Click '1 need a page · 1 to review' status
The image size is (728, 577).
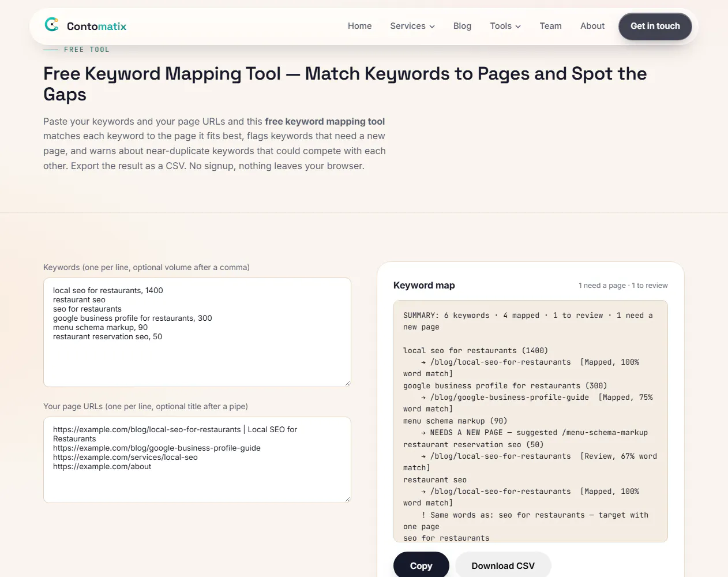tap(623, 285)
